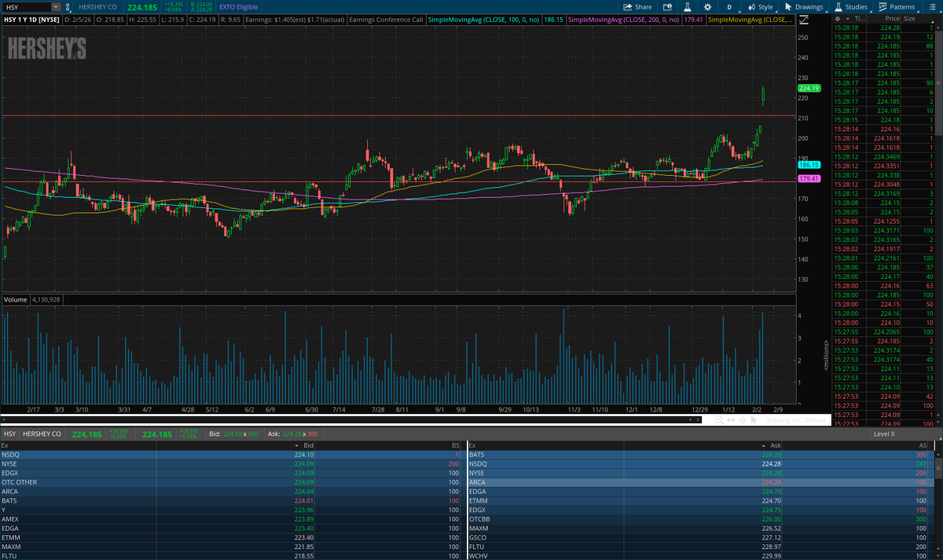Select the BATS ask row 224.28
Screen dimensions: 943x560
pyautogui.click(x=699, y=454)
